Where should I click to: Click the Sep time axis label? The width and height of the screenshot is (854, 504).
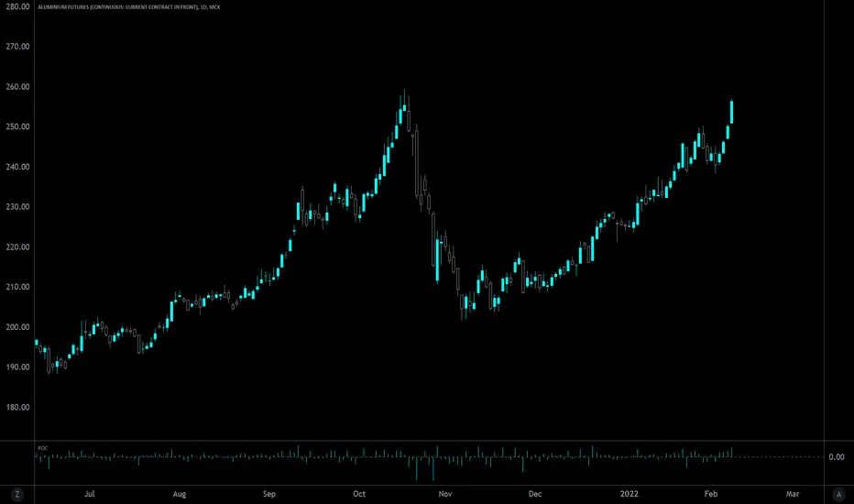[269, 494]
